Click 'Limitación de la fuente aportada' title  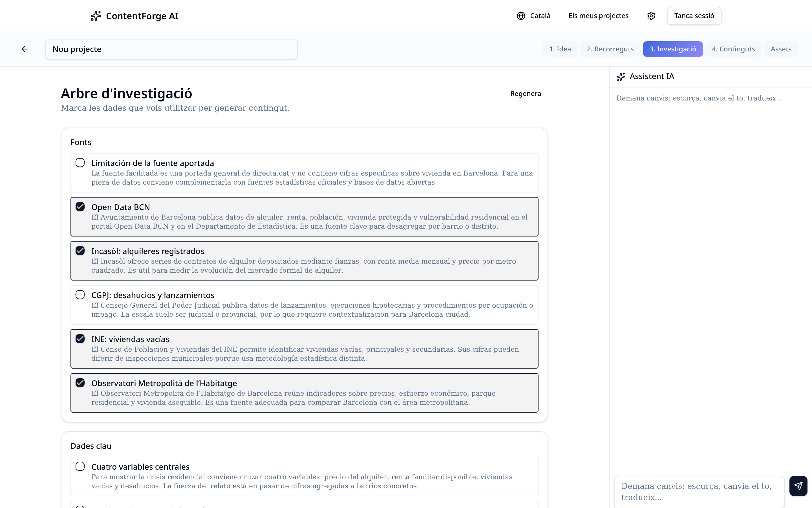coord(153,163)
